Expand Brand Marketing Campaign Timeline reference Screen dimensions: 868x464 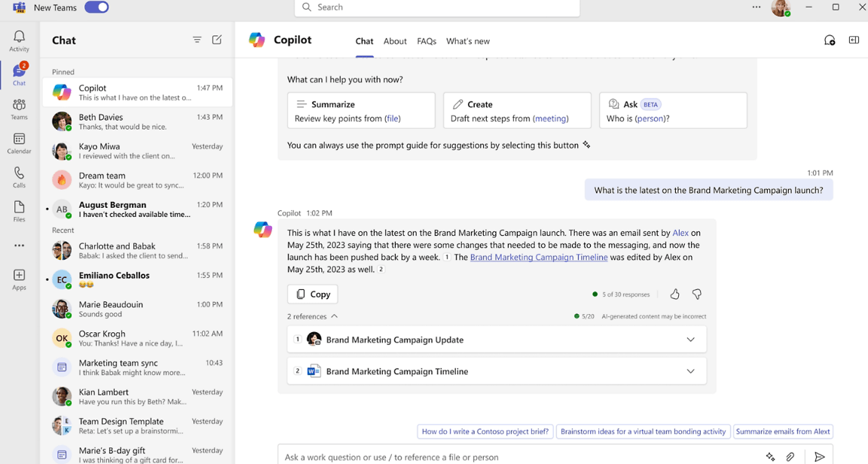pos(690,371)
